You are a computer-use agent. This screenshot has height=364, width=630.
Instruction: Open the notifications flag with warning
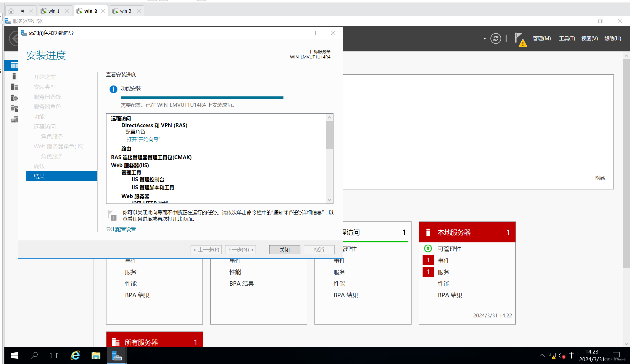pyautogui.click(x=520, y=39)
